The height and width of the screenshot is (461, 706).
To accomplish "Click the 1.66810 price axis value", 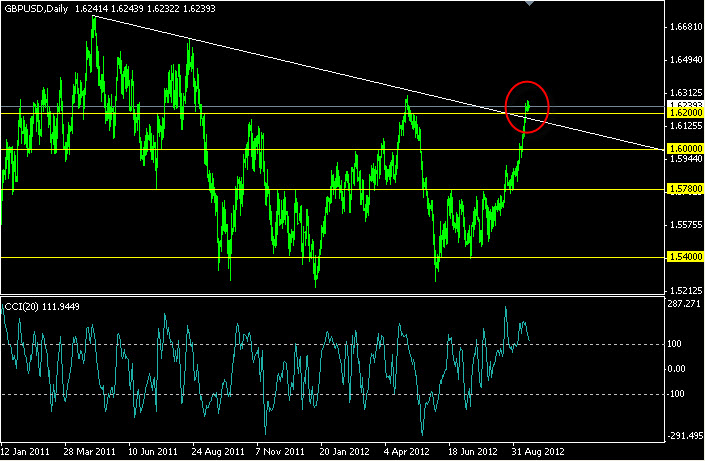I will click(686, 27).
